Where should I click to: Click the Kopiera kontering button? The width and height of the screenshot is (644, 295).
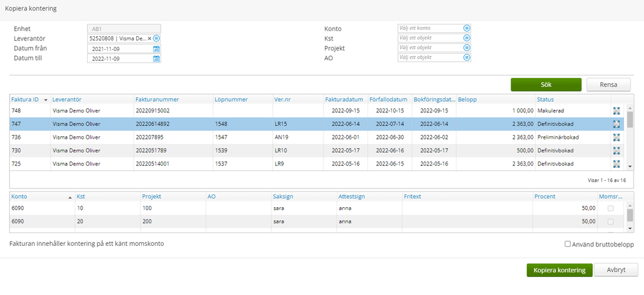coord(560,270)
